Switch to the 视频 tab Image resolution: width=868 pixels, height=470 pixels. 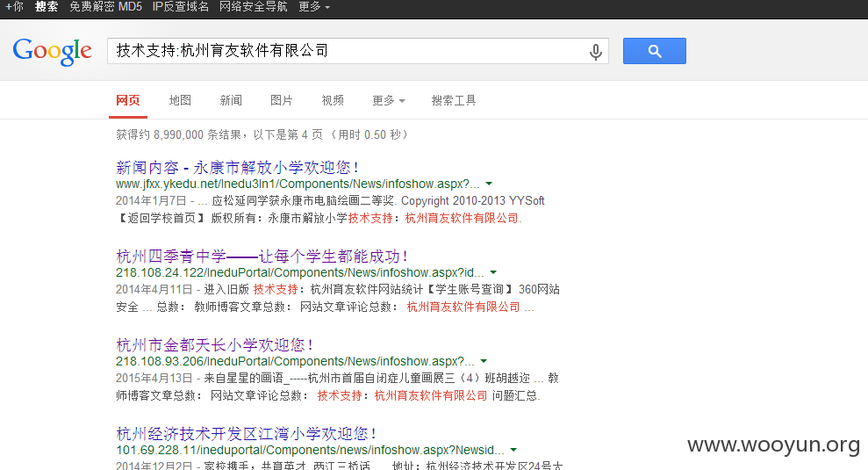pos(333,100)
